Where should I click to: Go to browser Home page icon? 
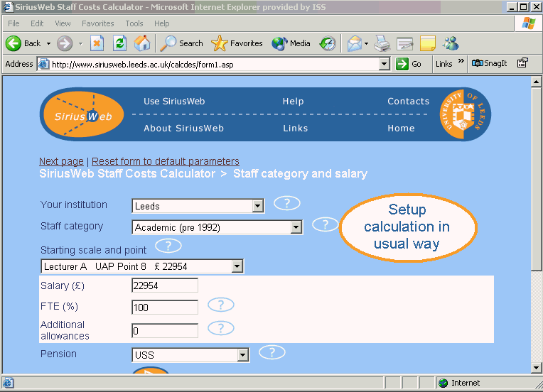(x=142, y=43)
